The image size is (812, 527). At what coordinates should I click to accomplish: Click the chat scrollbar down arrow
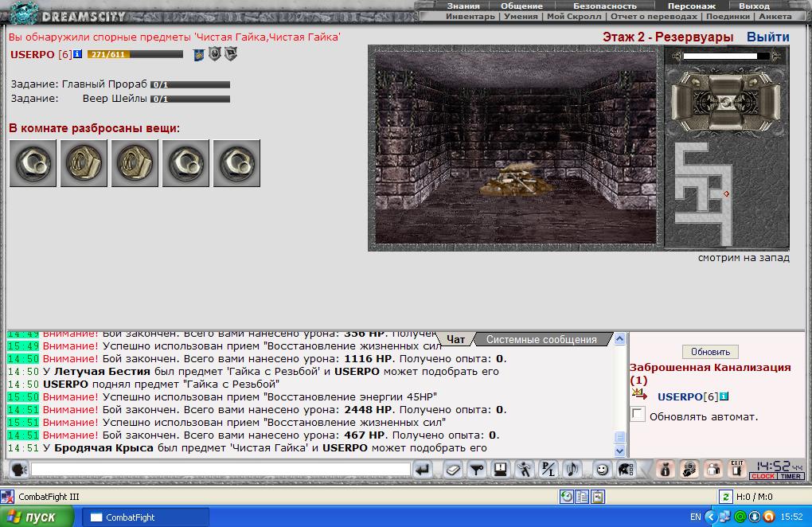pos(619,451)
